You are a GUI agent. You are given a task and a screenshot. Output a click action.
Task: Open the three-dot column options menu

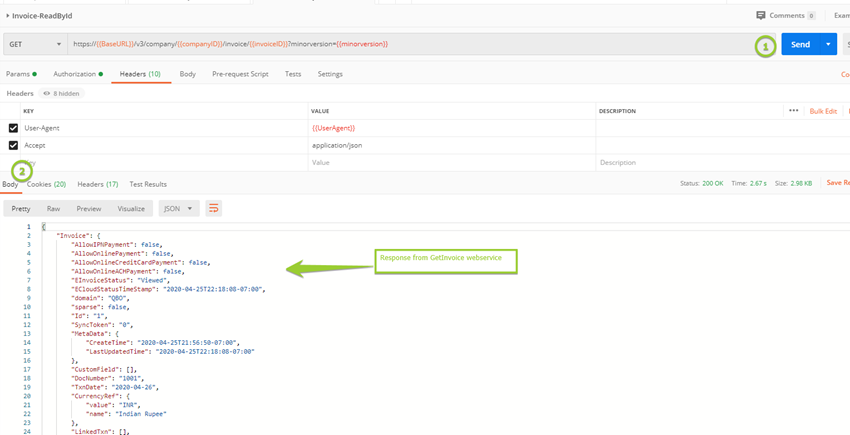[x=793, y=111]
